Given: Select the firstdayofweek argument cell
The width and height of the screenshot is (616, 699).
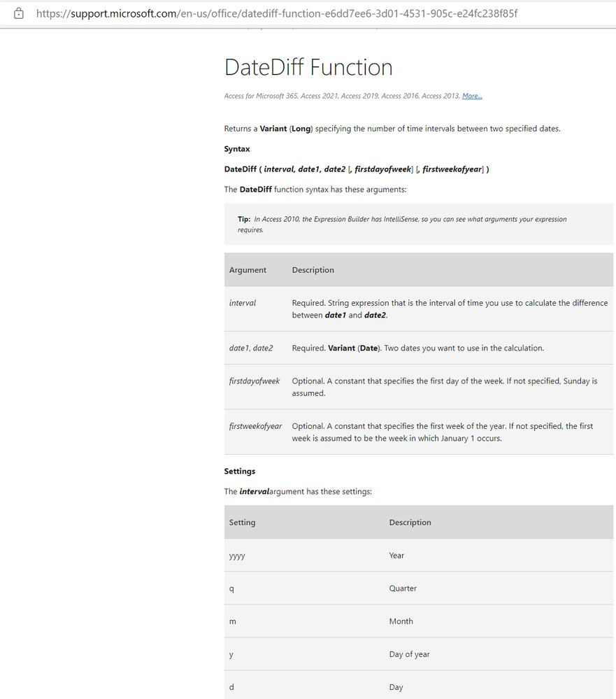Looking at the screenshot, I should [255, 381].
